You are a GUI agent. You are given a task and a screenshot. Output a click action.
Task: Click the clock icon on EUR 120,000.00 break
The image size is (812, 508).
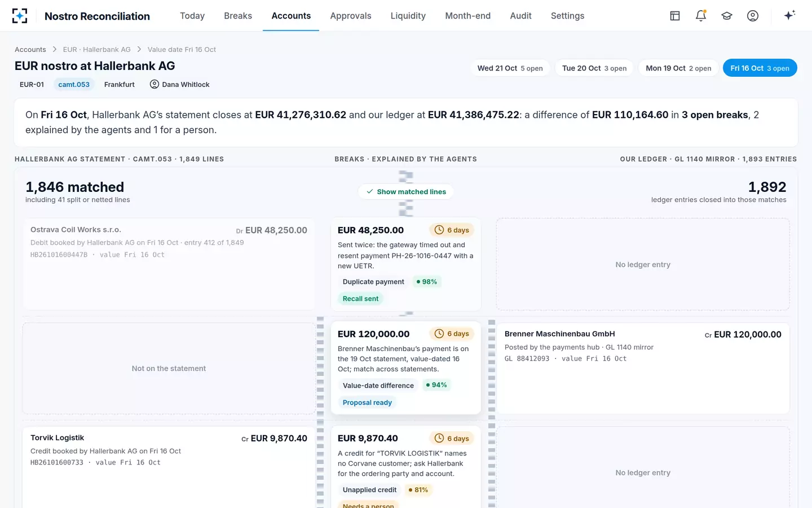tap(439, 334)
